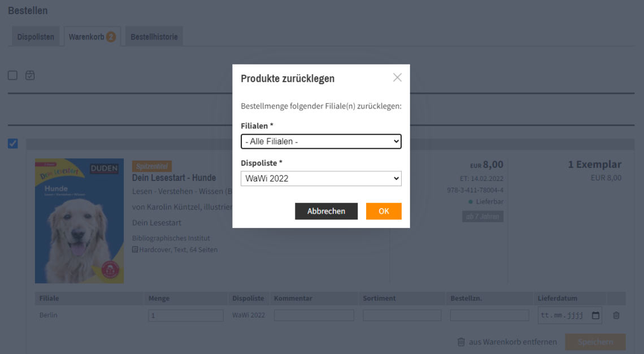Screen dimensions: 644x354
Task: Close the Produkte zurücklegen dialog with X
Action: click(x=397, y=77)
